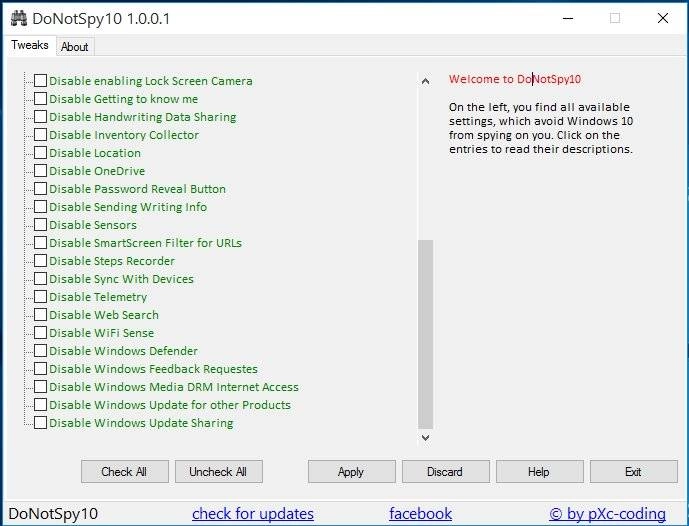Check Disable Inventory Collector
689x526 pixels.
pos(40,134)
